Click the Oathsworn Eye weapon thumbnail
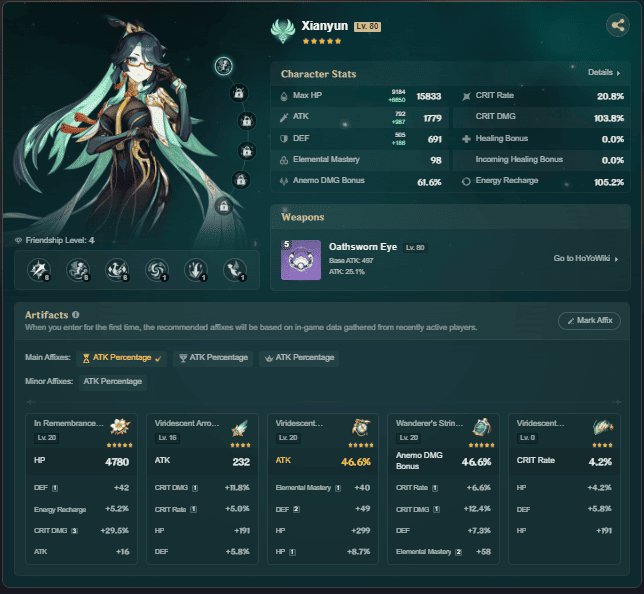The height and width of the screenshot is (594, 644). (x=301, y=260)
